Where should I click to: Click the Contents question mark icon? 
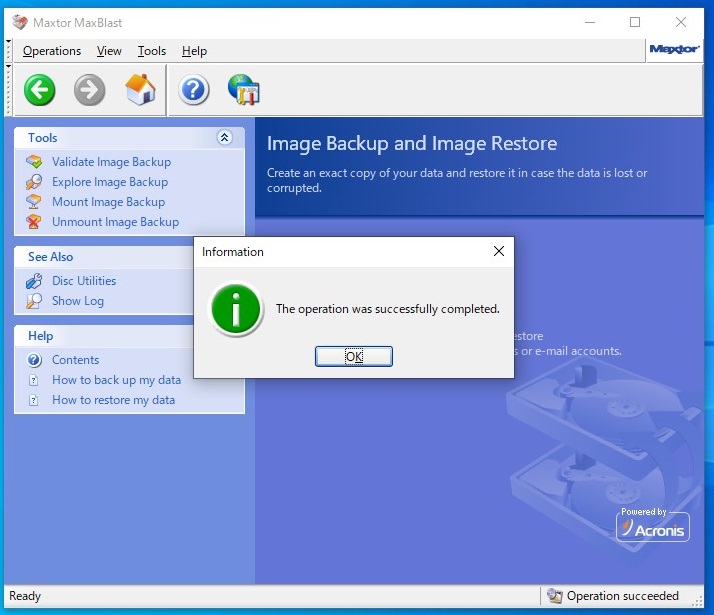(34, 360)
